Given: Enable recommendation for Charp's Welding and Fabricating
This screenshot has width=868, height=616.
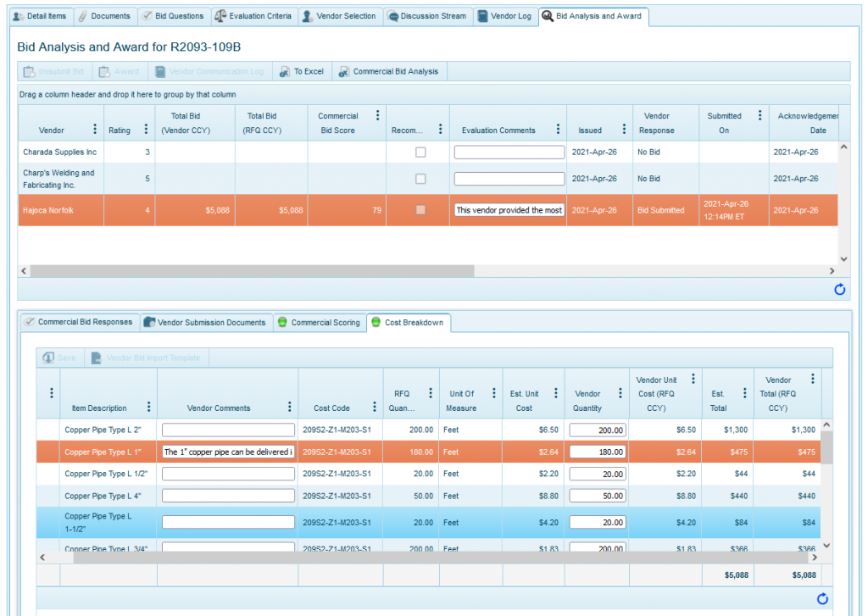Looking at the screenshot, I should (419, 178).
